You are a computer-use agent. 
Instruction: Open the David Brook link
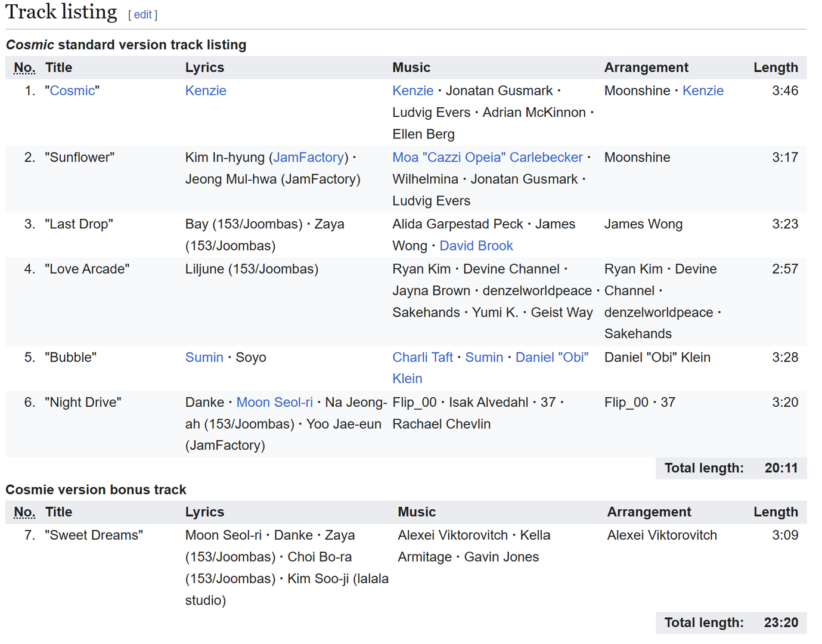pyautogui.click(x=476, y=246)
